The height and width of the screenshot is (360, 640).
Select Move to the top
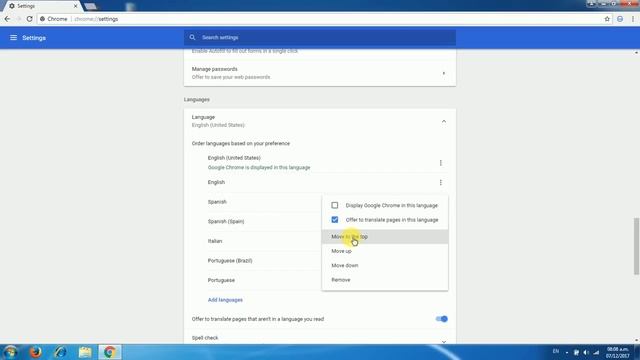[x=385, y=237]
